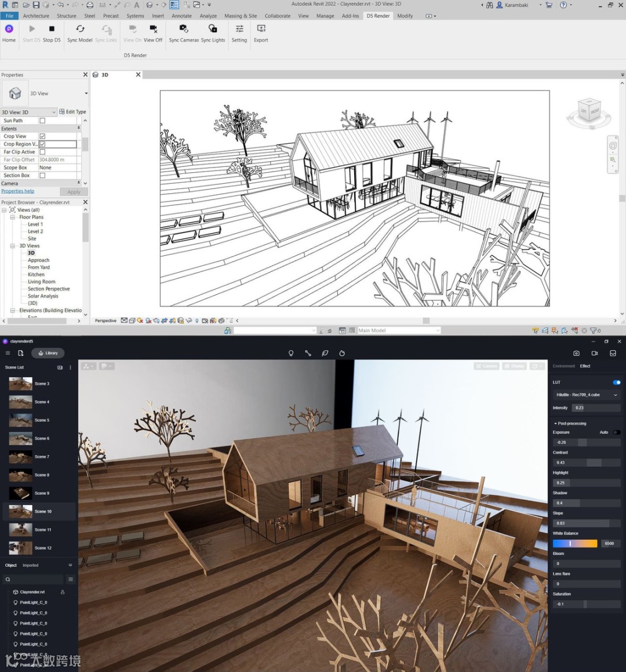Switch to the Collaborate ribbon tab
Viewport: 626px width, 672px height.
[278, 16]
